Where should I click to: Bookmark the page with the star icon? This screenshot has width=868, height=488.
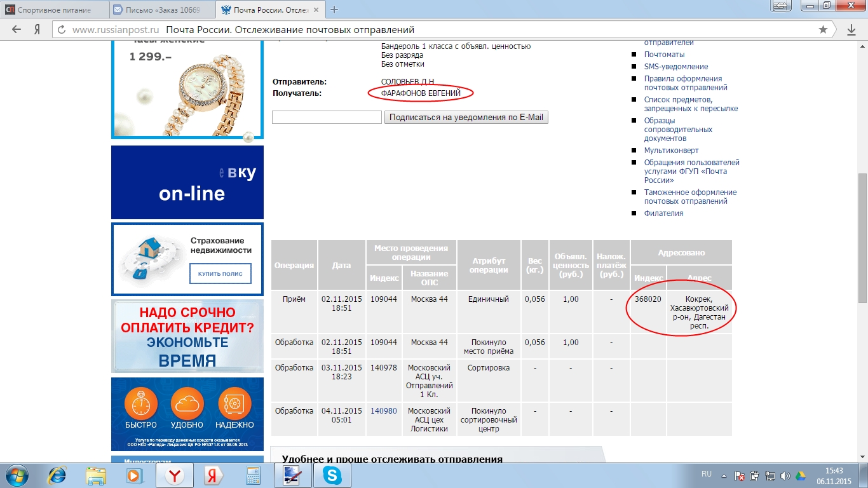click(x=823, y=30)
